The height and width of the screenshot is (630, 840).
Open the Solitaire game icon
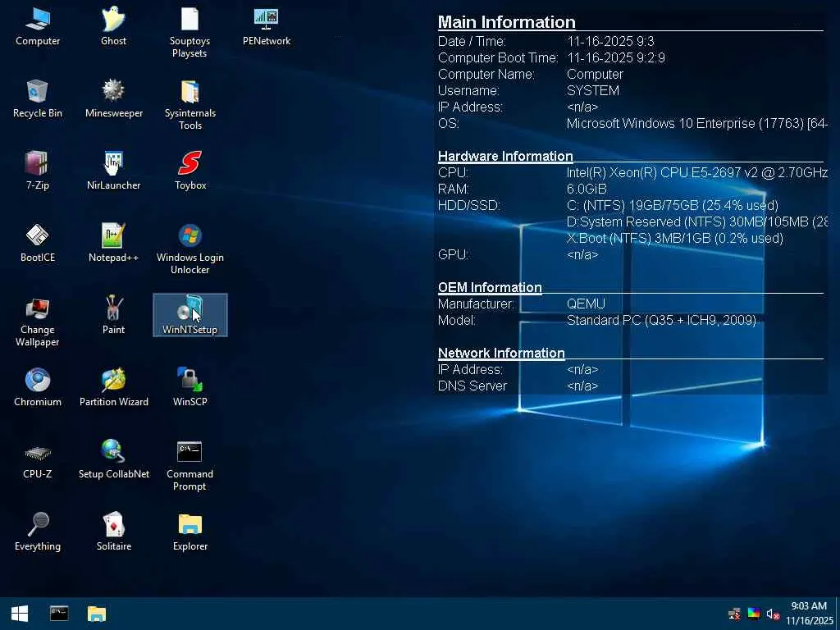click(x=113, y=532)
